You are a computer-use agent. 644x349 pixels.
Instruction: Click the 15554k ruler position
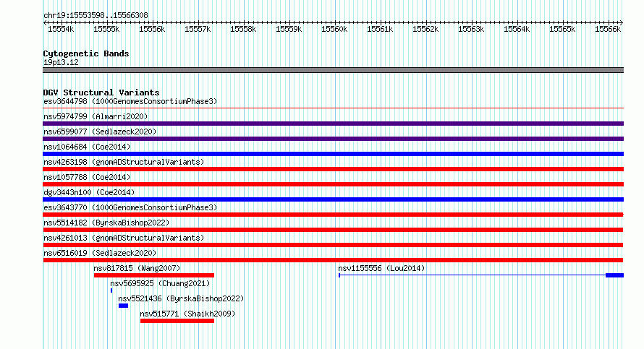click(61, 29)
